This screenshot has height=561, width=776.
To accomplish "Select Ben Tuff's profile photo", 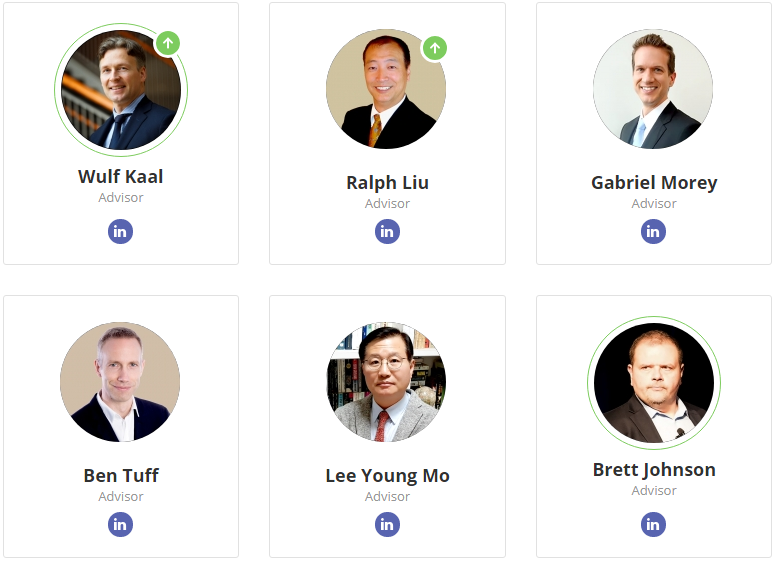I will click(x=120, y=382).
